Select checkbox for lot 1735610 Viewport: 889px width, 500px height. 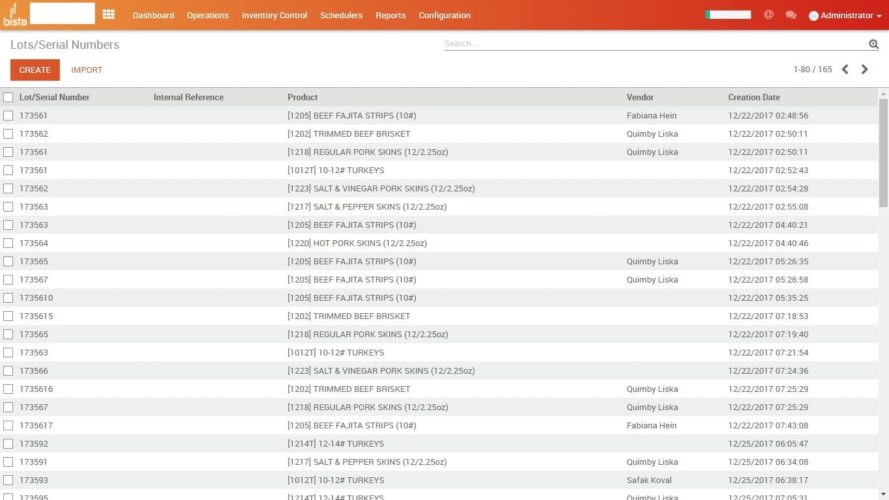pyautogui.click(x=8, y=298)
